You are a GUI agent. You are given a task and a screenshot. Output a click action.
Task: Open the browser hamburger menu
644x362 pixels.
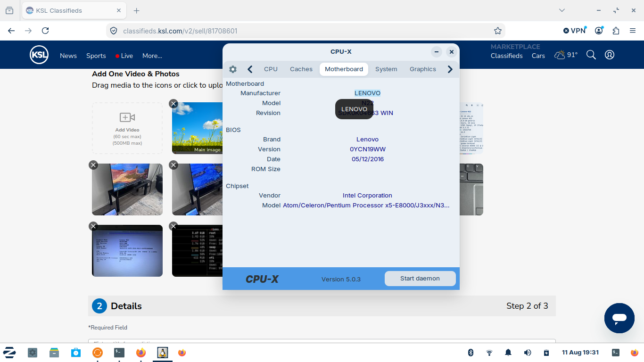[633, 31]
